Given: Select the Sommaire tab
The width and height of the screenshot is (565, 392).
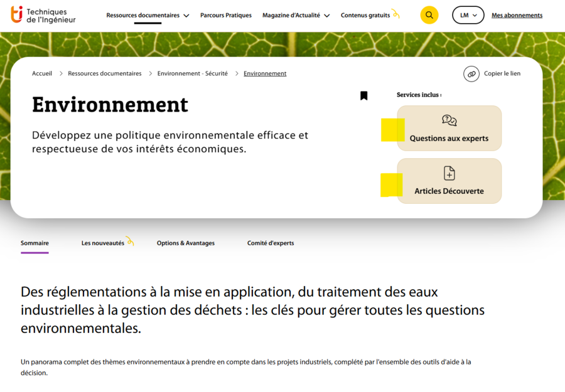Looking at the screenshot, I should (x=35, y=243).
